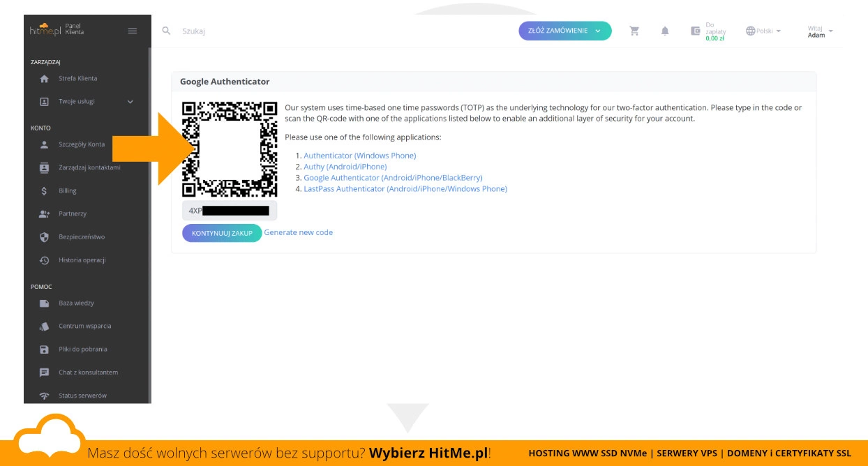
Task: Open the Partnerzy menu item
Action: pos(73,213)
